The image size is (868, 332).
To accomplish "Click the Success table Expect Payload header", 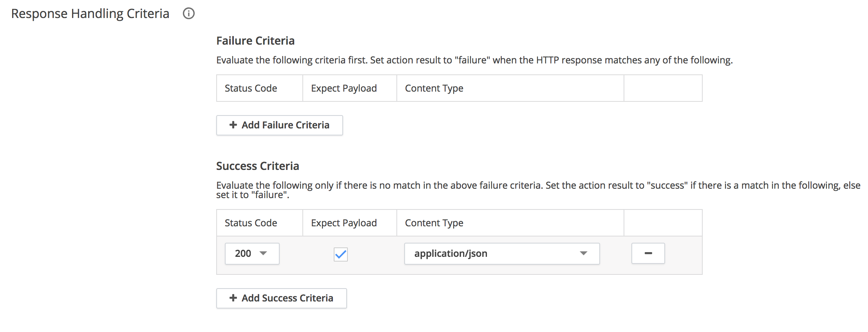I will click(x=344, y=223).
